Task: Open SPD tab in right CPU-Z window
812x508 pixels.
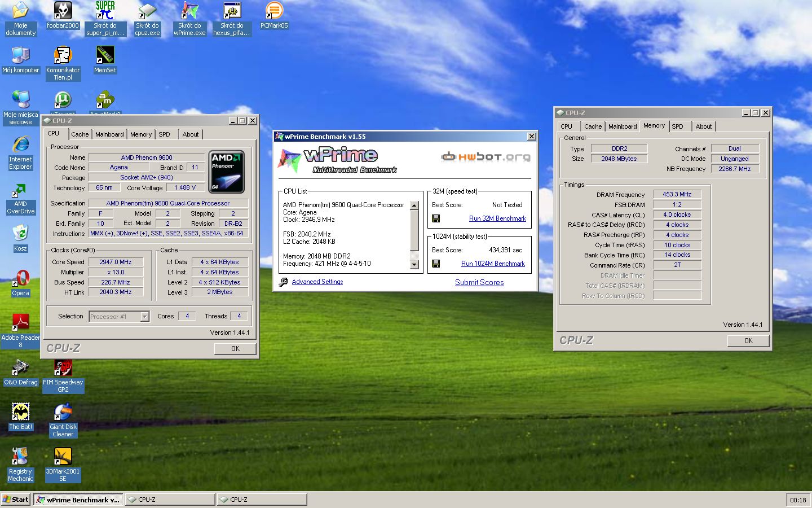Action: [678, 126]
